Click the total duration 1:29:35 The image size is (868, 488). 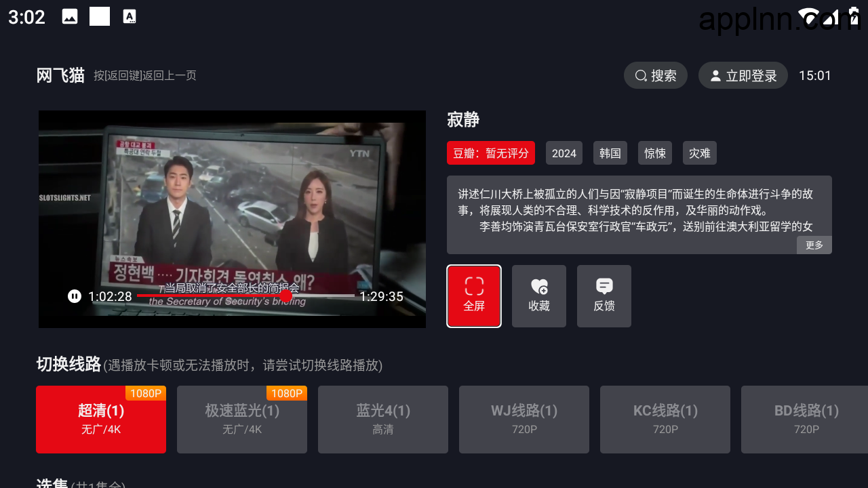coord(381,296)
